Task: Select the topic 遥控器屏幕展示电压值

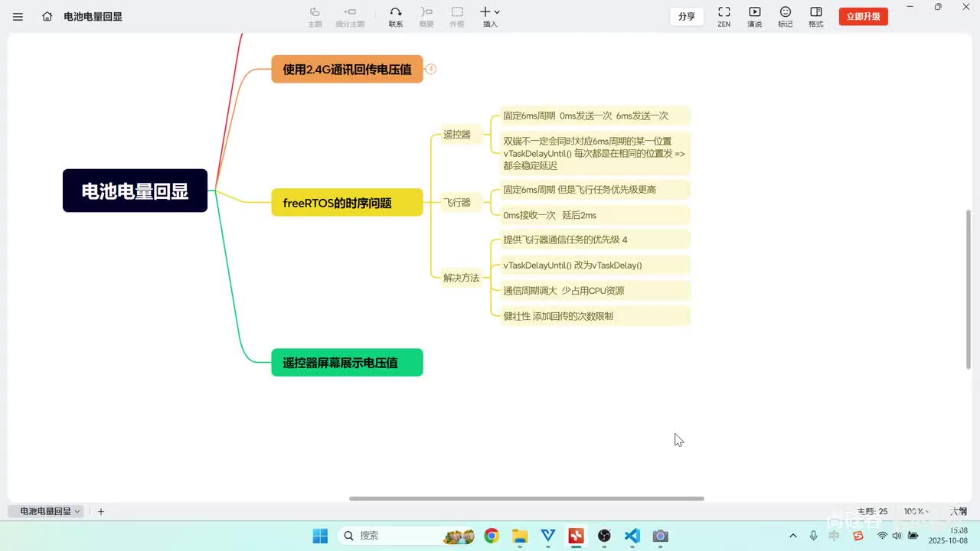Action: [347, 363]
